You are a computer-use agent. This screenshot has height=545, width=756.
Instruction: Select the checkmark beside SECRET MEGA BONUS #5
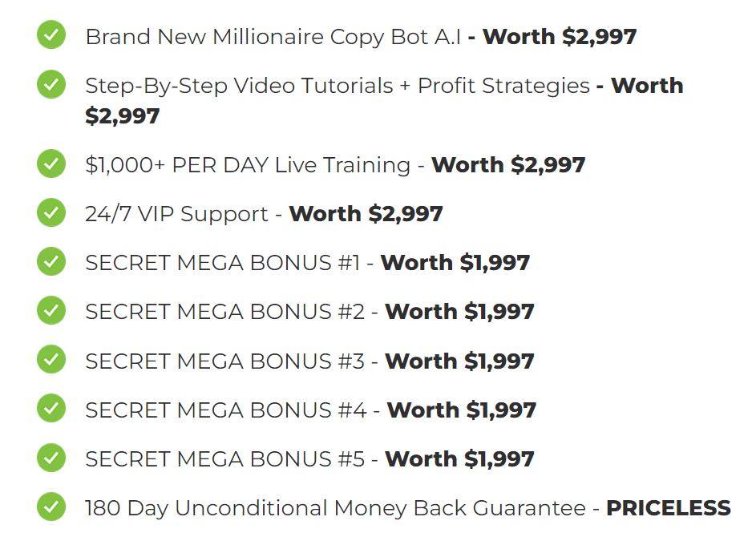51,458
